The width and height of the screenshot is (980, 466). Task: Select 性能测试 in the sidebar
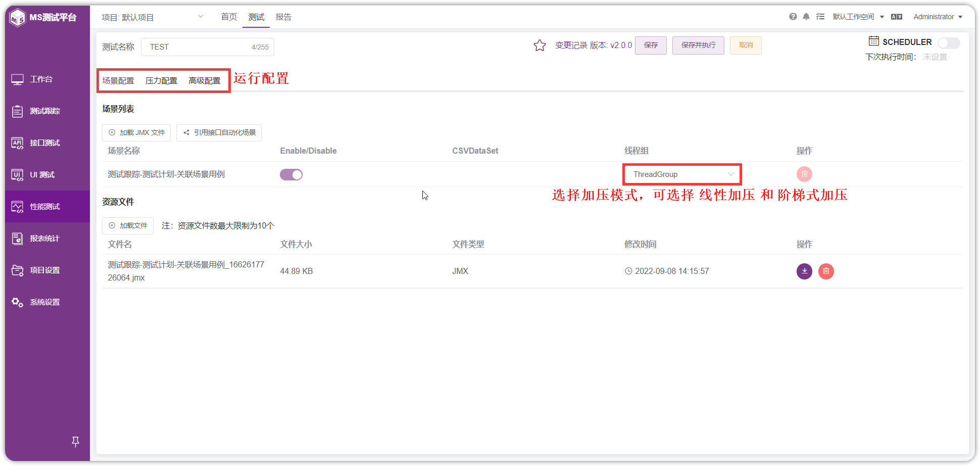point(47,207)
